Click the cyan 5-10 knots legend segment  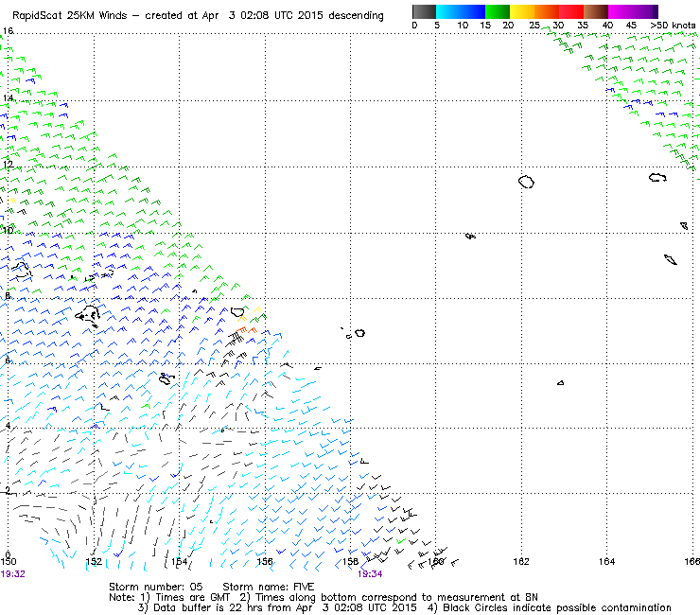[448, 11]
